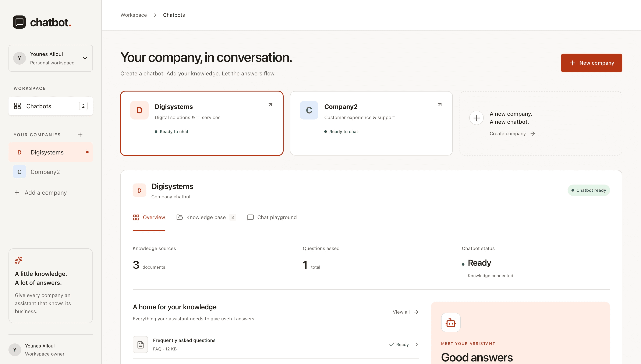This screenshot has height=364, width=641.
Task: Click the robot assistant icon
Action: point(451,322)
